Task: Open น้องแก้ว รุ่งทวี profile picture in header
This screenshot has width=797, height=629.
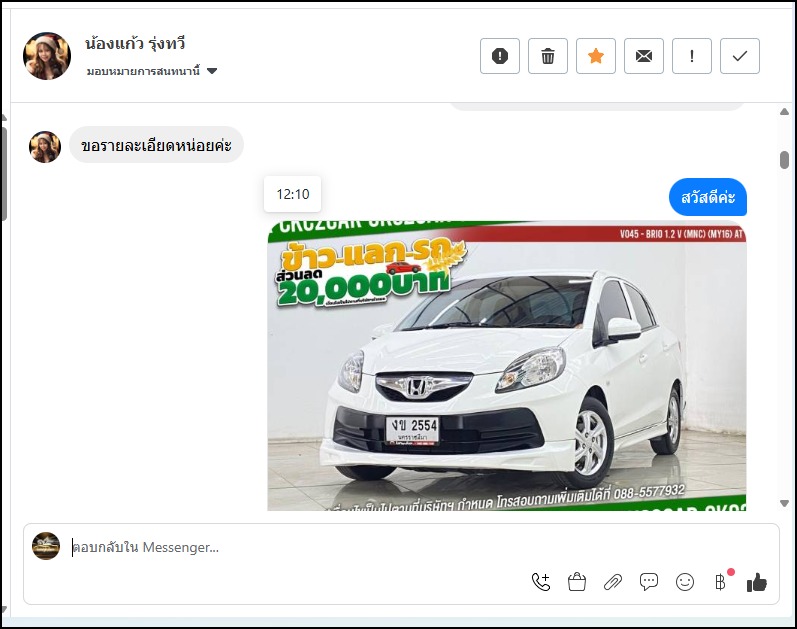Action: [47, 56]
